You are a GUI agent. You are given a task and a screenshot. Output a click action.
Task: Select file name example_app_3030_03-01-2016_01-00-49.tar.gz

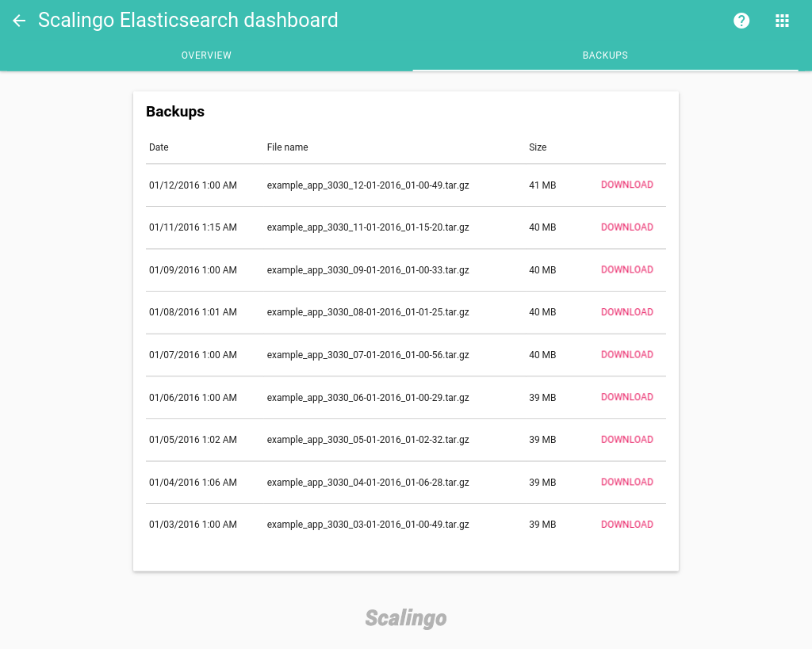(368, 525)
